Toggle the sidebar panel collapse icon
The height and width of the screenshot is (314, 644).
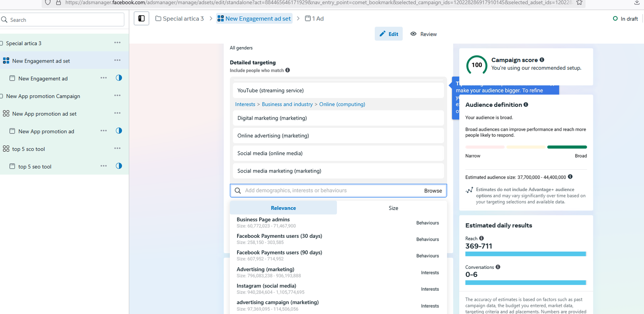click(x=141, y=19)
